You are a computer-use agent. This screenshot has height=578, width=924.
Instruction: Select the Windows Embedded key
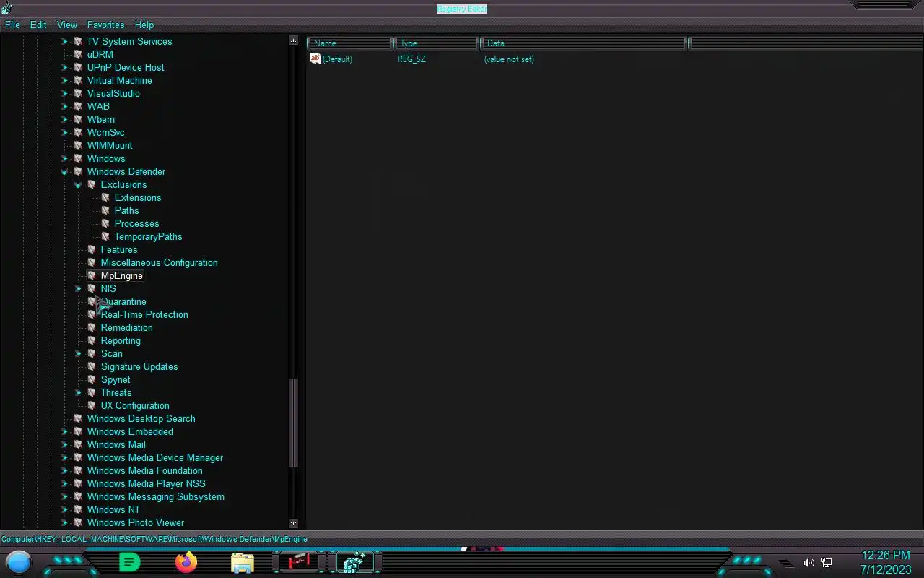coord(130,431)
